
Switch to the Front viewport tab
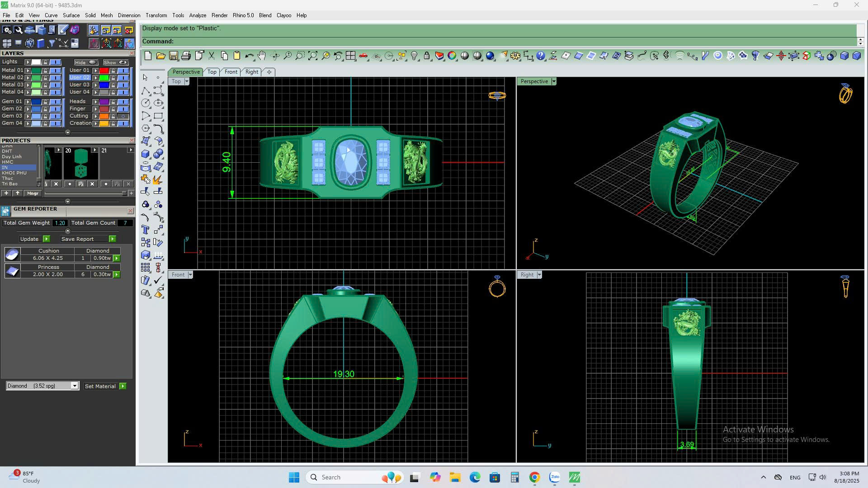point(231,72)
